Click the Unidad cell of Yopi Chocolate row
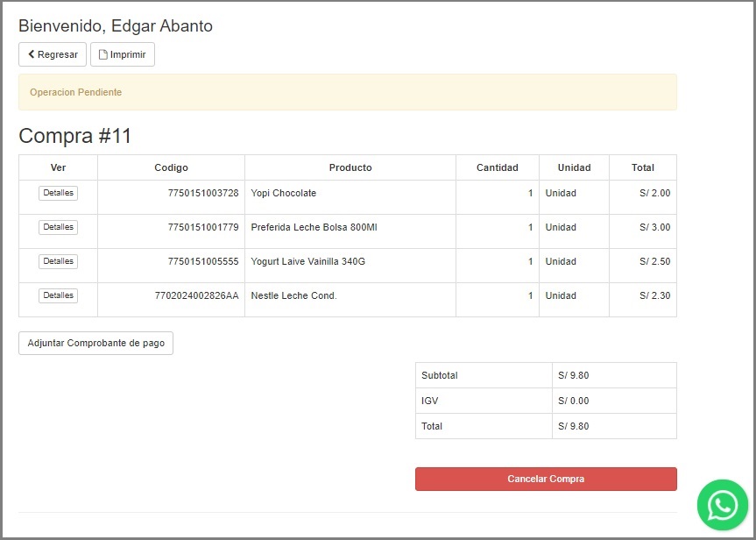This screenshot has width=756, height=540. click(575, 197)
